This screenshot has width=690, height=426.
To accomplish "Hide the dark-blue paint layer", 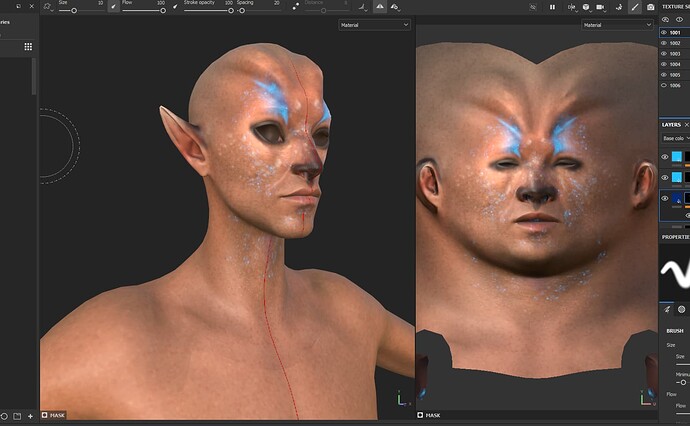I will point(664,198).
